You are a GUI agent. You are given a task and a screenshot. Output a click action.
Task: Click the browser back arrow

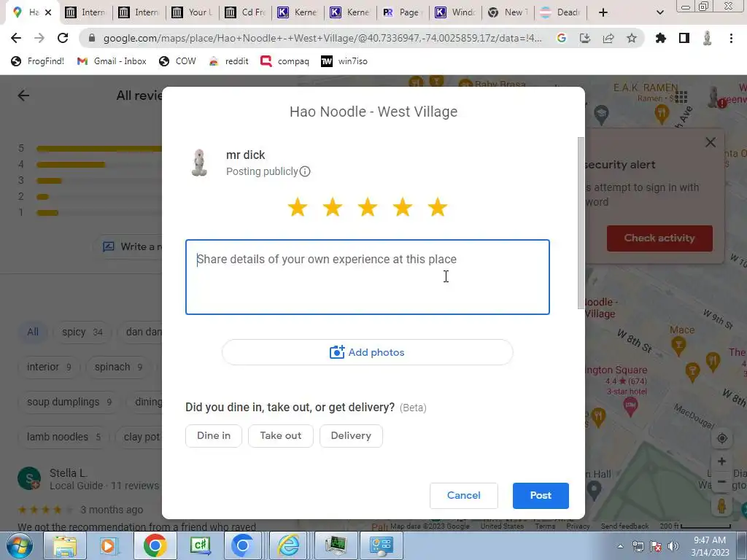point(16,38)
